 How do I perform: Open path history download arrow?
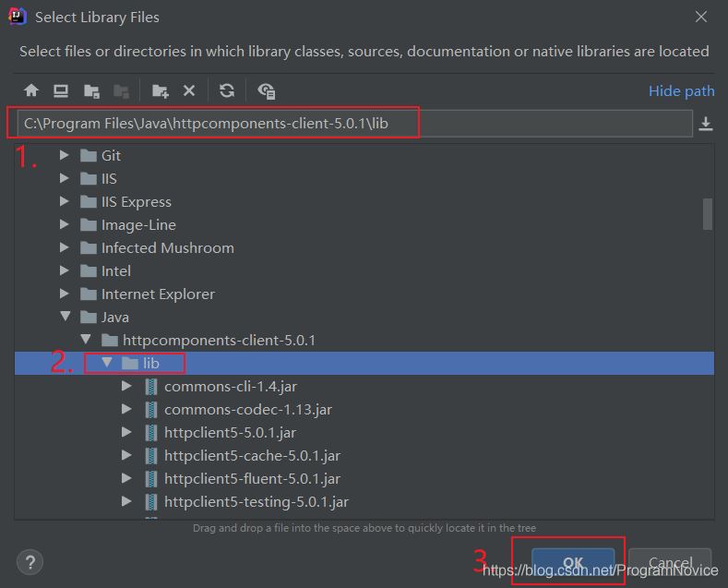(705, 124)
